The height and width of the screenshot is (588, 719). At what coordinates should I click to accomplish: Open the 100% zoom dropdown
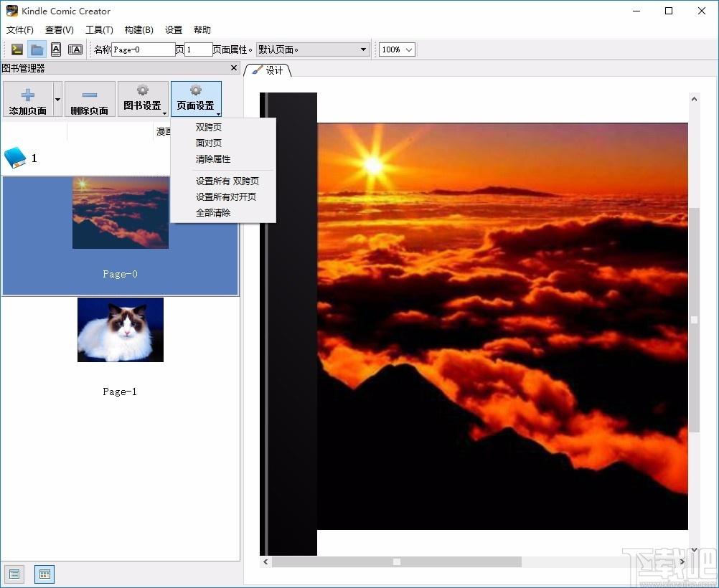click(x=397, y=49)
